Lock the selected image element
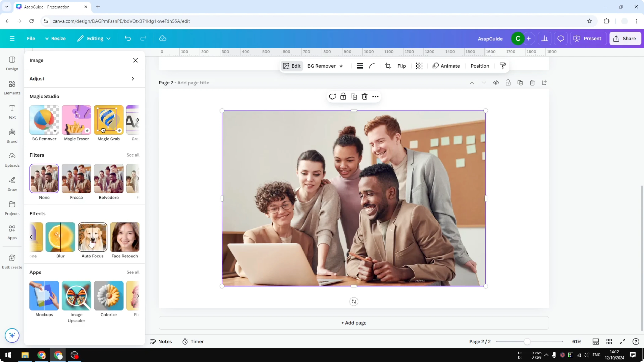The width and height of the screenshot is (644, 362). pos(343,96)
